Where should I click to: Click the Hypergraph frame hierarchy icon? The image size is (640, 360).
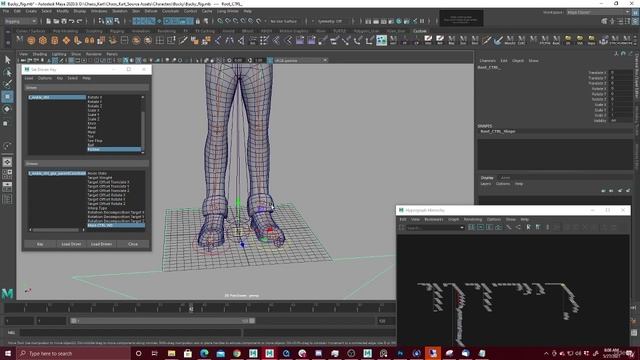coord(490,227)
